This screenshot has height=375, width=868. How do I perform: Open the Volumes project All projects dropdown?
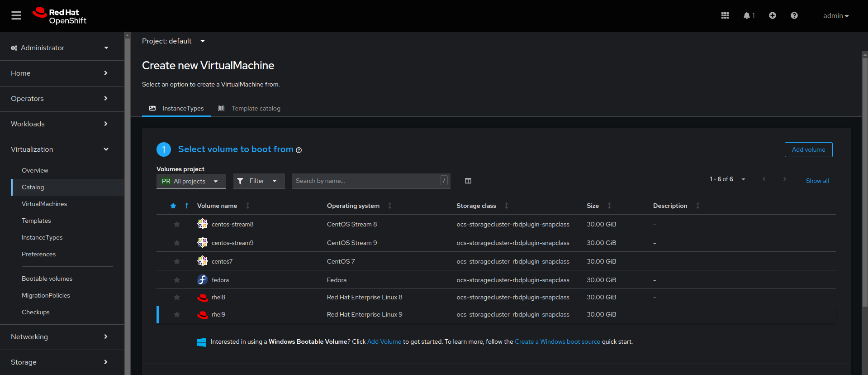(x=190, y=181)
